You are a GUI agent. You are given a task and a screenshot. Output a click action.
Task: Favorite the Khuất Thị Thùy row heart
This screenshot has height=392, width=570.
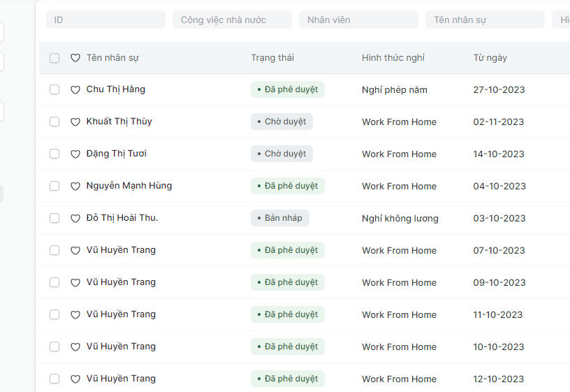(75, 122)
